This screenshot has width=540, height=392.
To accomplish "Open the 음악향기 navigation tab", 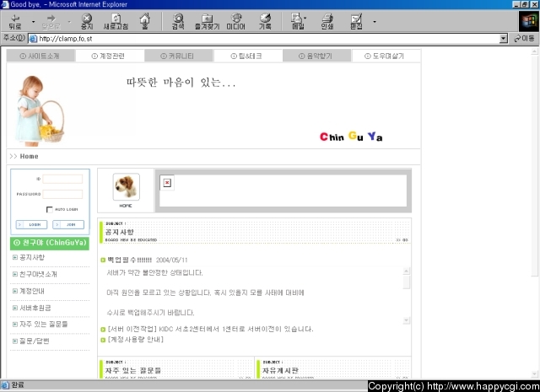I will click(x=316, y=56).
